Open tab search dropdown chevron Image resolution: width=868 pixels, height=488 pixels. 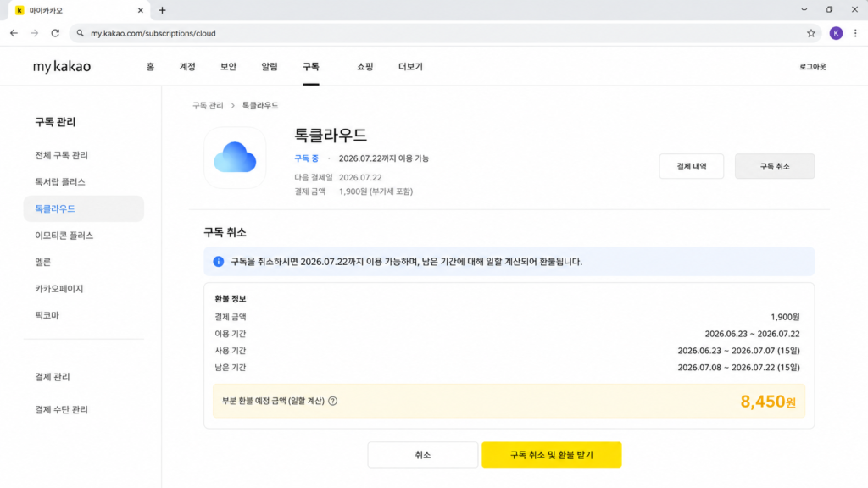click(x=804, y=10)
